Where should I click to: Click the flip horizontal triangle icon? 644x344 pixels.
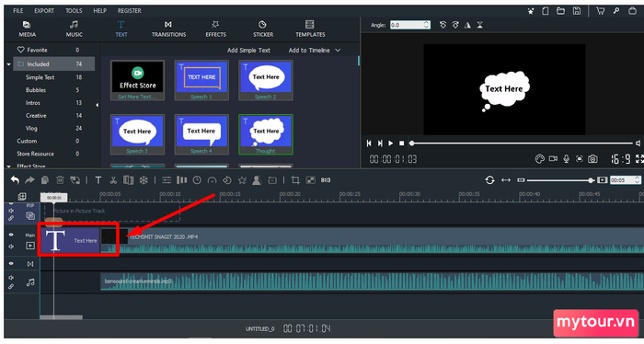tap(467, 25)
